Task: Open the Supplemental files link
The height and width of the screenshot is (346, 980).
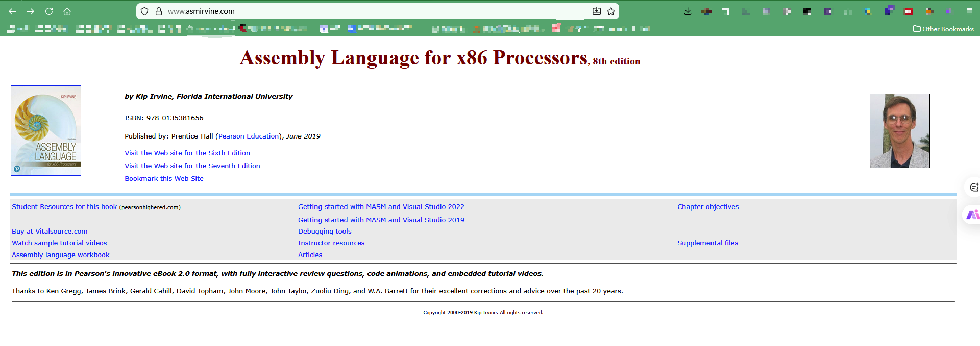Action: point(707,243)
